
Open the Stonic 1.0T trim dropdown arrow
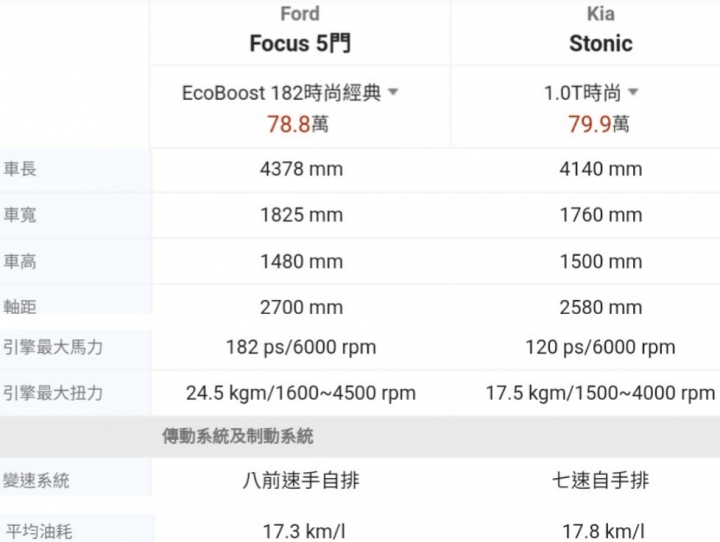click(x=633, y=92)
